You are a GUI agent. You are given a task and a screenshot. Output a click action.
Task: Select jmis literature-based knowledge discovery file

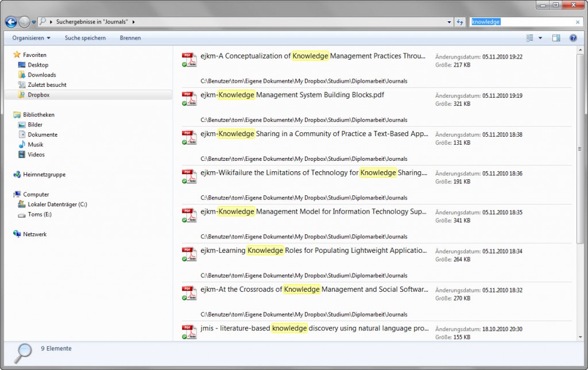314,328
